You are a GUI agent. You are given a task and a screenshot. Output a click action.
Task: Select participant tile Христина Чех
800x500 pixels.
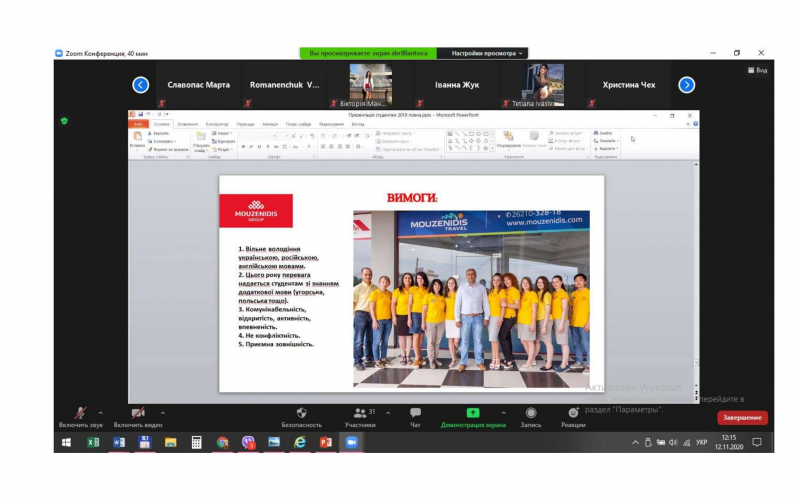tap(629, 85)
